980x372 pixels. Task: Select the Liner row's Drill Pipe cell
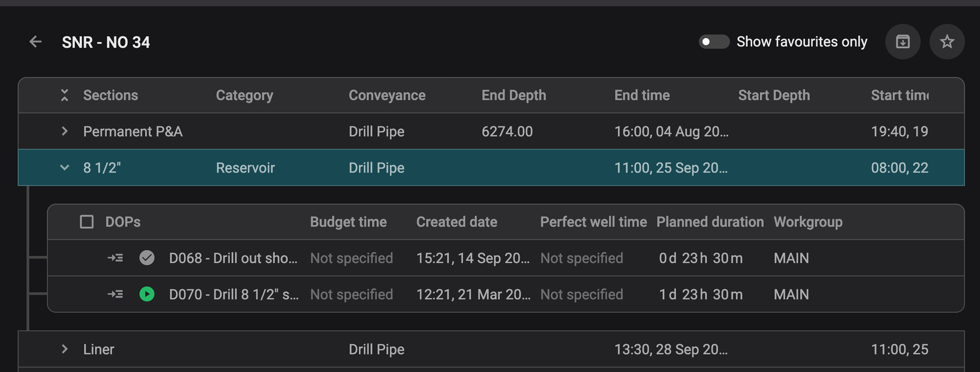click(376, 349)
